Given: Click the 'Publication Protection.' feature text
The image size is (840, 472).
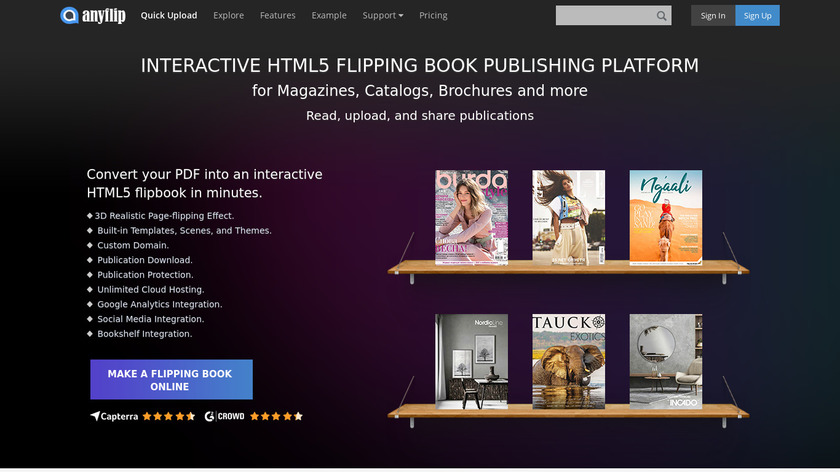Looking at the screenshot, I should (x=145, y=275).
